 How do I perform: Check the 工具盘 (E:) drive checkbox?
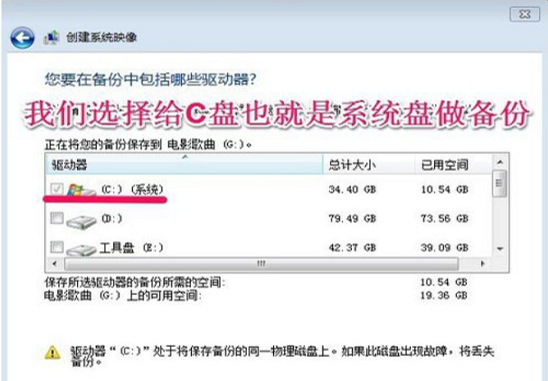57,247
